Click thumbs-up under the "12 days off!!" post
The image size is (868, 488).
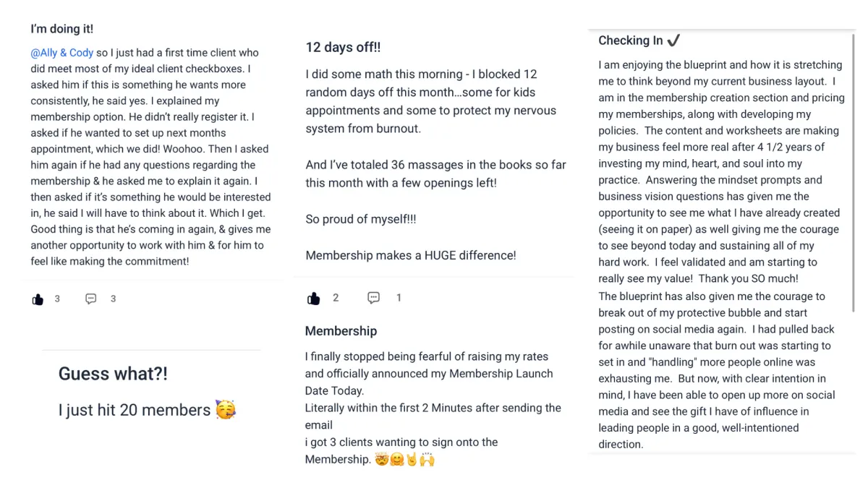pos(313,298)
